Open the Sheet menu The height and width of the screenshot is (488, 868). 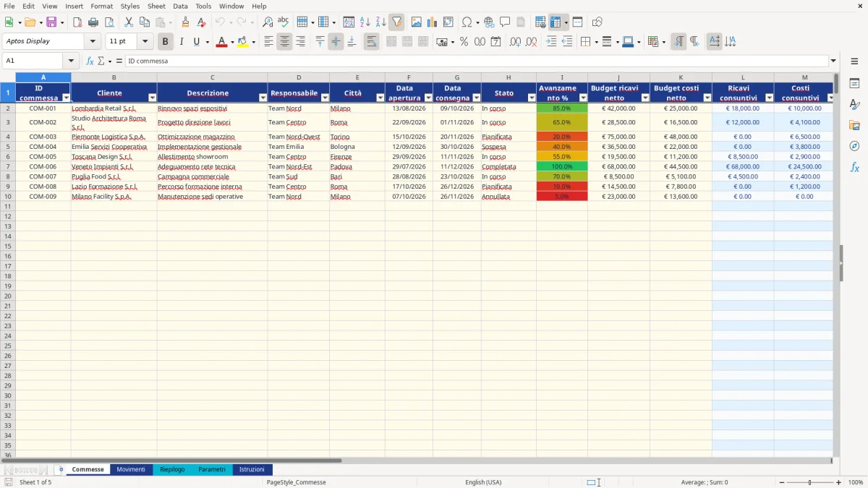pos(156,6)
